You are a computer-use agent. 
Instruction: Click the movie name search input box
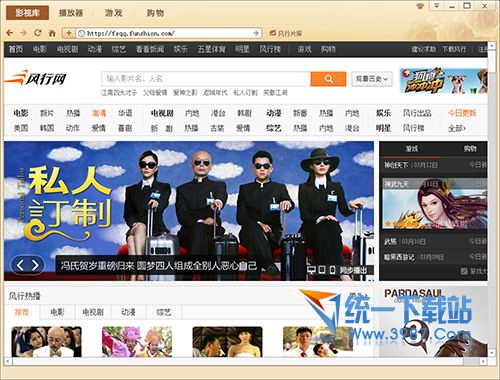(x=206, y=79)
